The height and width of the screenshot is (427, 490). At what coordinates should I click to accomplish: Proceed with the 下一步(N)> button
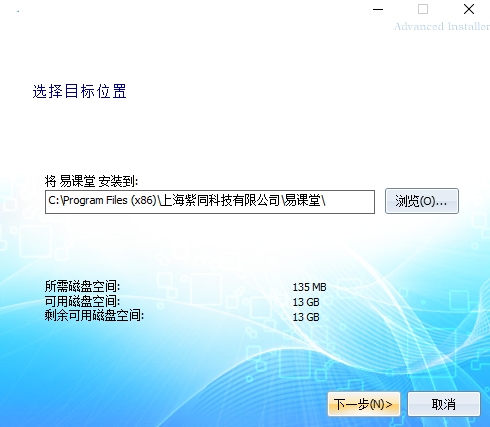coord(364,404)
